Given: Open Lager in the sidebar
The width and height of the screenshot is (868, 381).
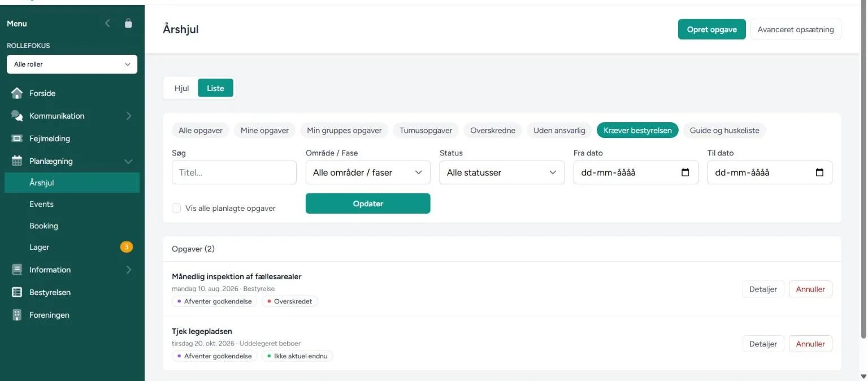Looking at the screenshot, I should pyautogui.click(x=72, y=247).
